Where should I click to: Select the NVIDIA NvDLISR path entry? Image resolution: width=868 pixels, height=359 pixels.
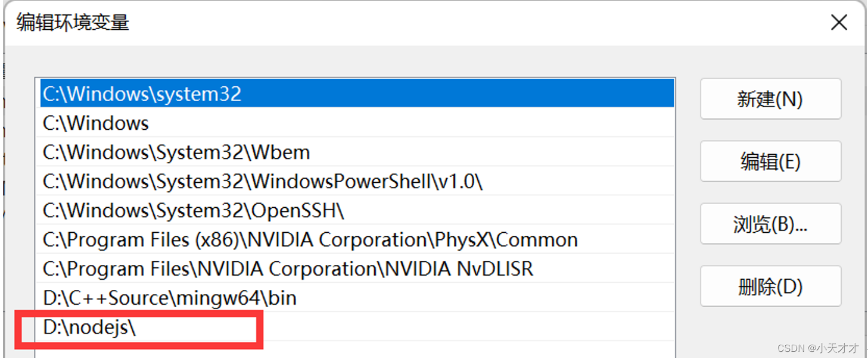click(288, 269)
